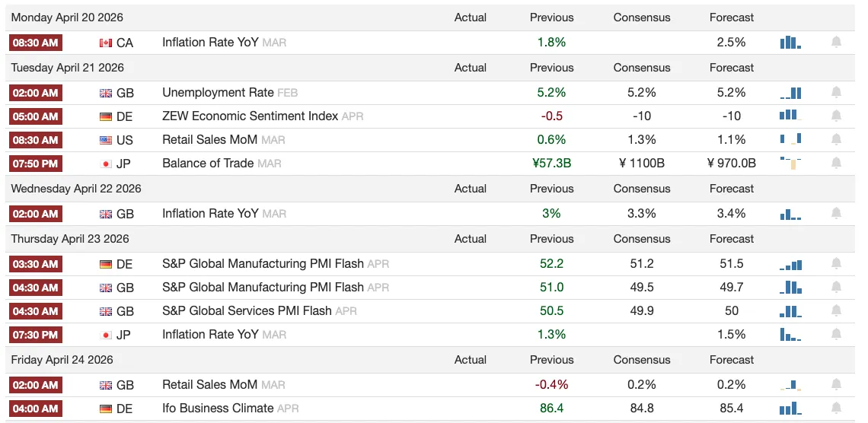Screen dimensions: 868x423
Task: Select the Ifo Business Climate event
Action: (219, 409)
